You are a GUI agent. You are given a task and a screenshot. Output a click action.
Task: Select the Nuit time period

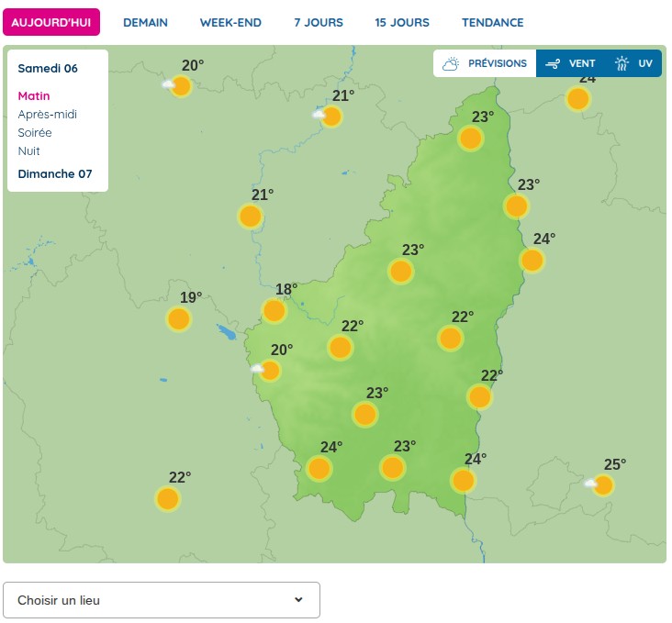(28, 151)
